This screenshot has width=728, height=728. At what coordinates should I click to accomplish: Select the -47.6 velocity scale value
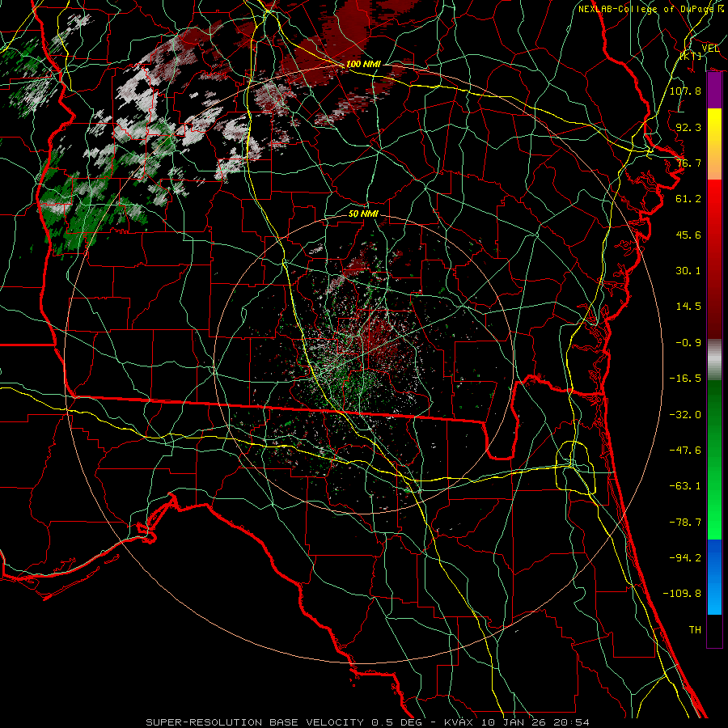[685, 451]
